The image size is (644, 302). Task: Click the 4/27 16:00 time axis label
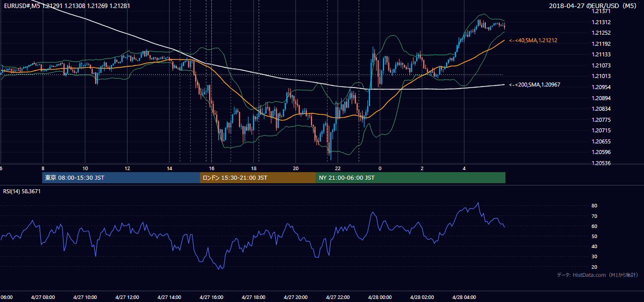(x=211, y=297)
